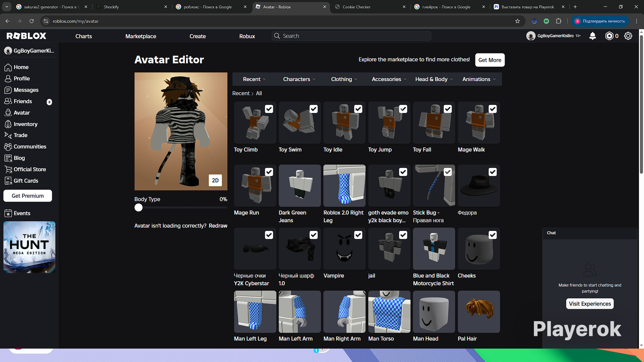This screenshot has width=644, height=362.
Task: Open the Robux menu
Action: (x=247, y=36)
